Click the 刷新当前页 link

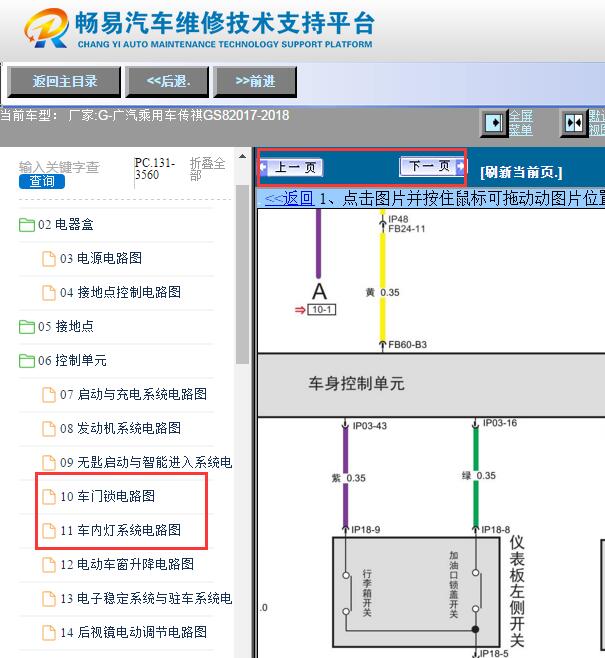pos(521,172)
